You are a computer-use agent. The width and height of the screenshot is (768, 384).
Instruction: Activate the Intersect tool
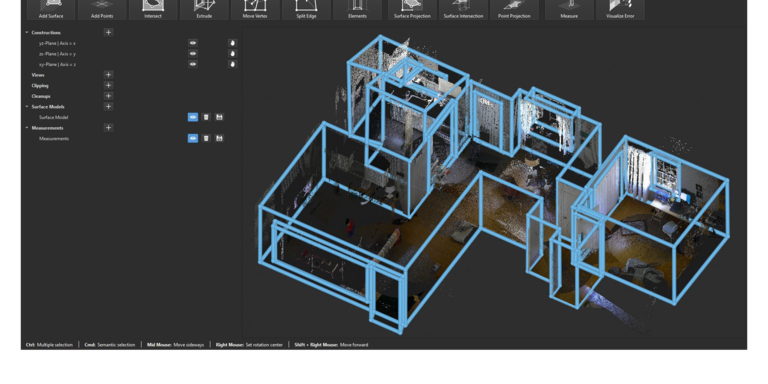click(153, 10)
